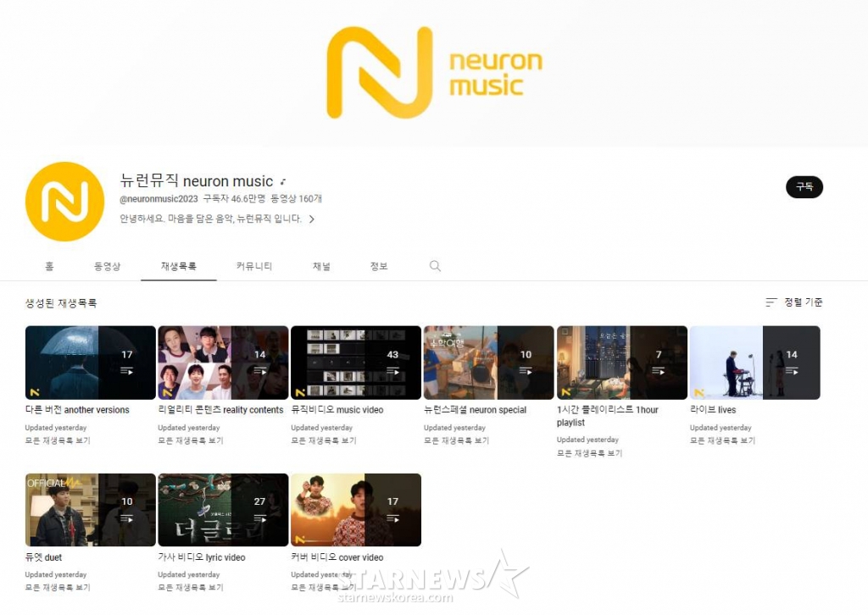The width and height of the screenshot is (868, 615).
Task: Open the 뉴런스페셜 neuron special playlist title
Action: tap(475, 410)
